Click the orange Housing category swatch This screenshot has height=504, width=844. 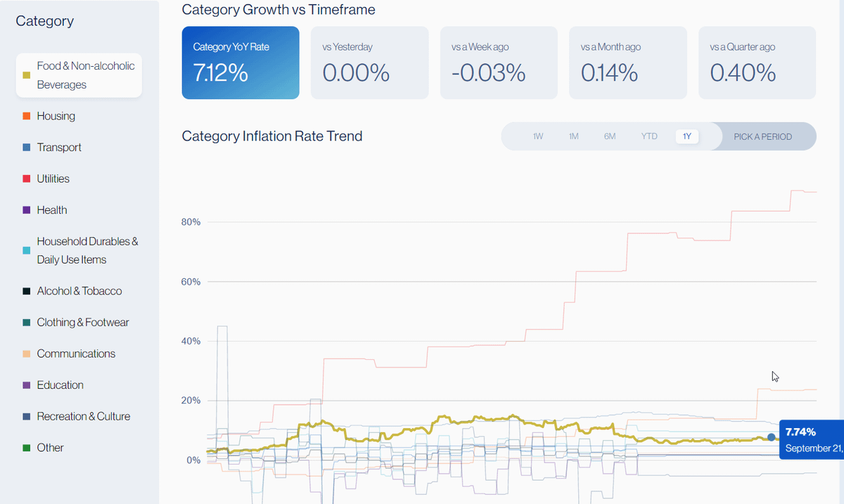coord(26,116)
